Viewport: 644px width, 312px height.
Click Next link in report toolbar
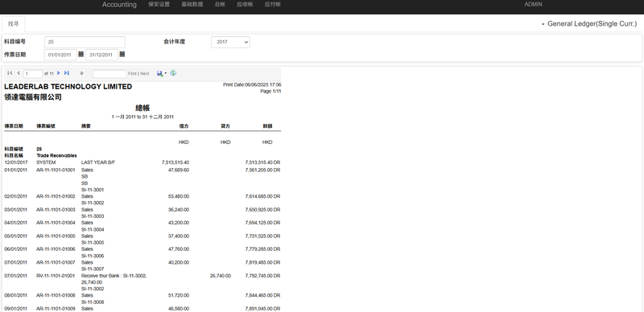pos(145,74)
